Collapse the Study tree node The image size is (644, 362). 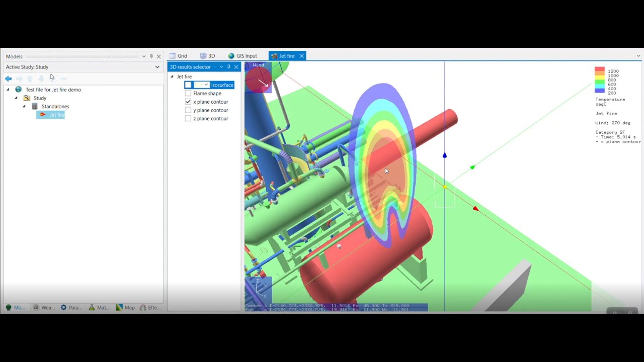pyautogui.click(x=16, y=98)
